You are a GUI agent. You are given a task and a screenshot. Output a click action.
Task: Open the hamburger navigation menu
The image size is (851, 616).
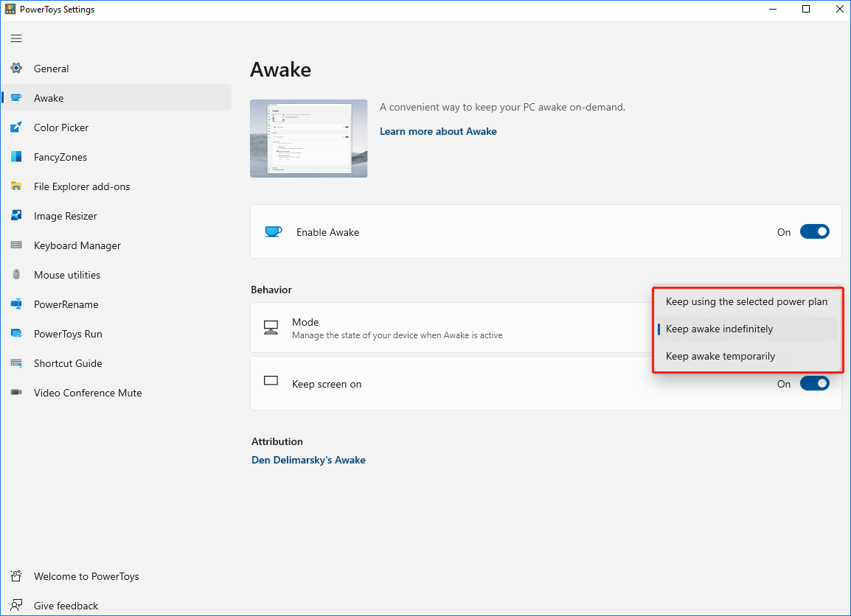click(x=16, y=38)
